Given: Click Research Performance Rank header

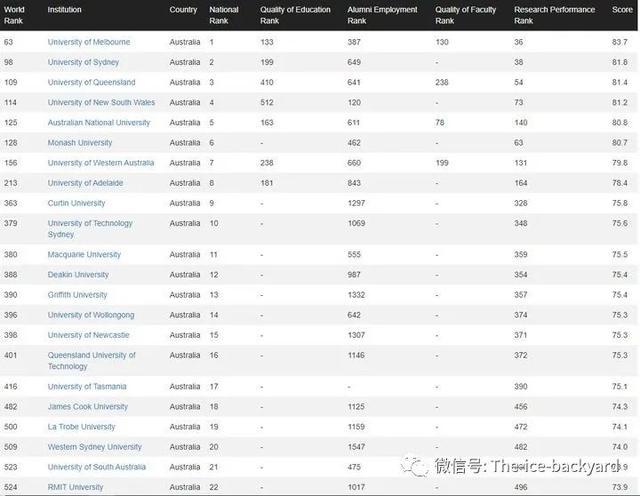Looking at the screenshot, I should 554,15.
